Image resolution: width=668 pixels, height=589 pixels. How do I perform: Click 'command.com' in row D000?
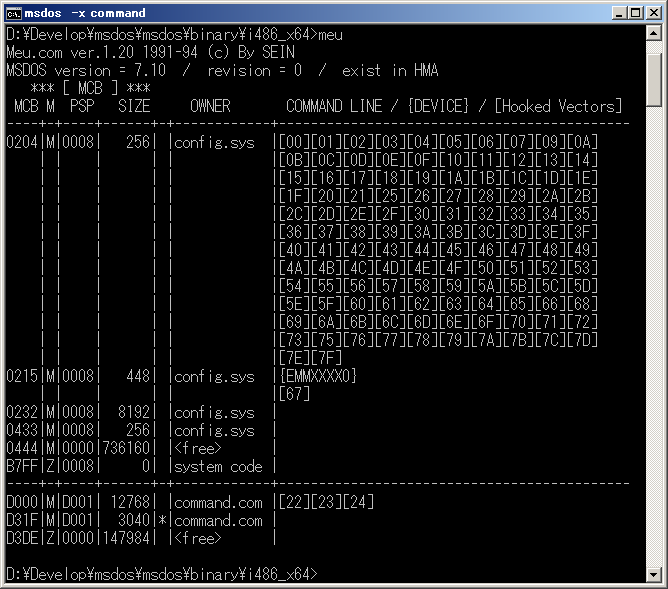[218, 503]
